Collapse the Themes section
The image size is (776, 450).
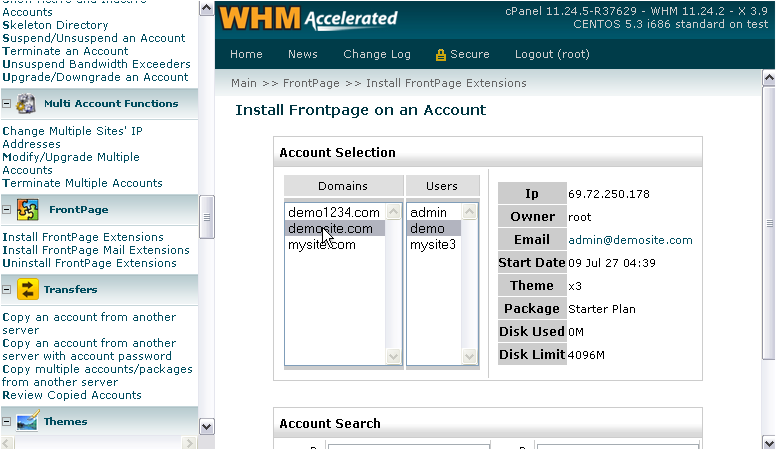pos(6,422)
